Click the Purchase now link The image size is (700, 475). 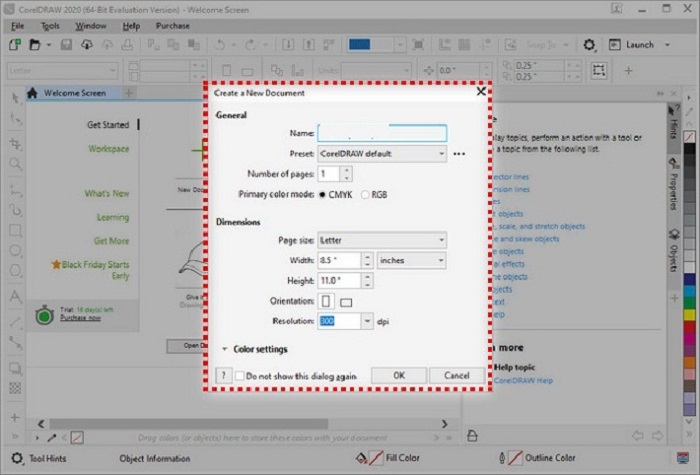(x=80, y=318)
